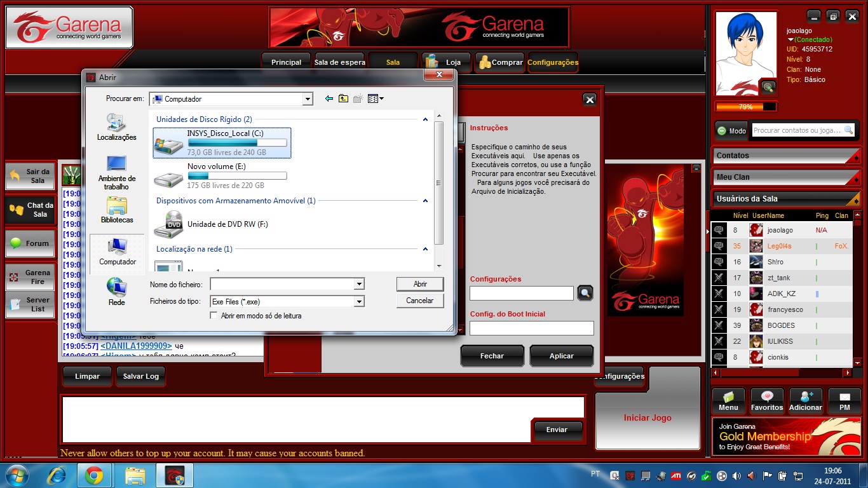Open PM private messages
This screenshot has height=488, width=868.
pyautogui.click(x=844, y=400)
